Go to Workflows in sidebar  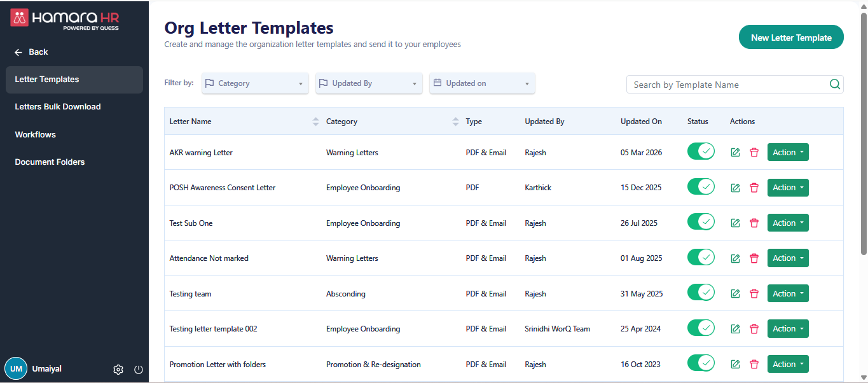click(x=36, y=135)
